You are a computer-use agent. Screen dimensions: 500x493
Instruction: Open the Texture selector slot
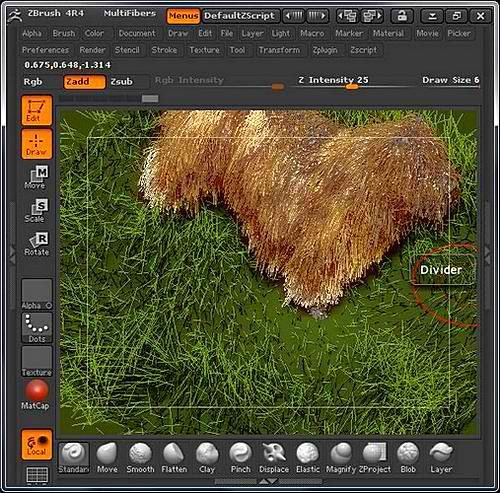[37, 361]
